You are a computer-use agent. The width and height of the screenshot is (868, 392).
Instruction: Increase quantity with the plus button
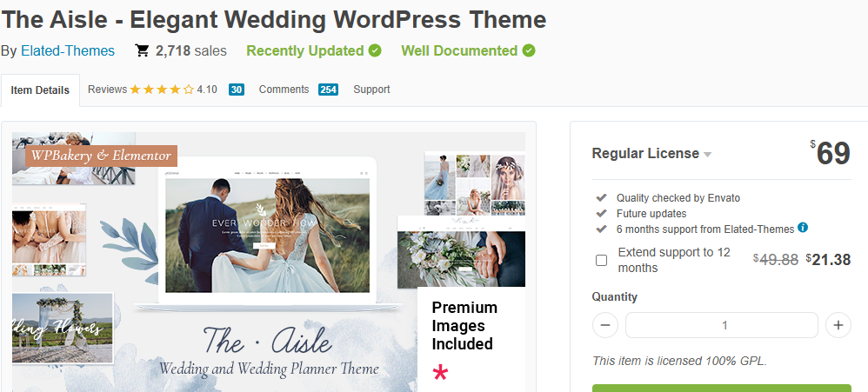coord(838,325)
